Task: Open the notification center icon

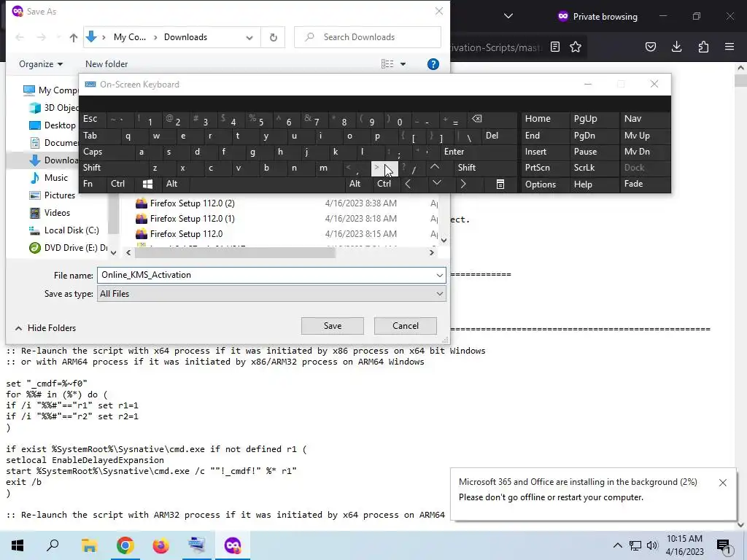Action: tap(724, 545)
